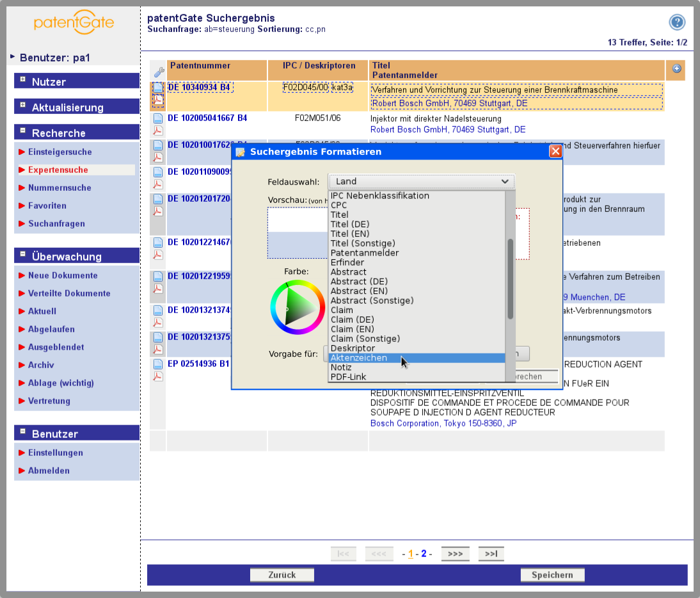The image size is (700, 598).
Task: Open document view icon for DE 10340934 B4
Action: [158, 87]
